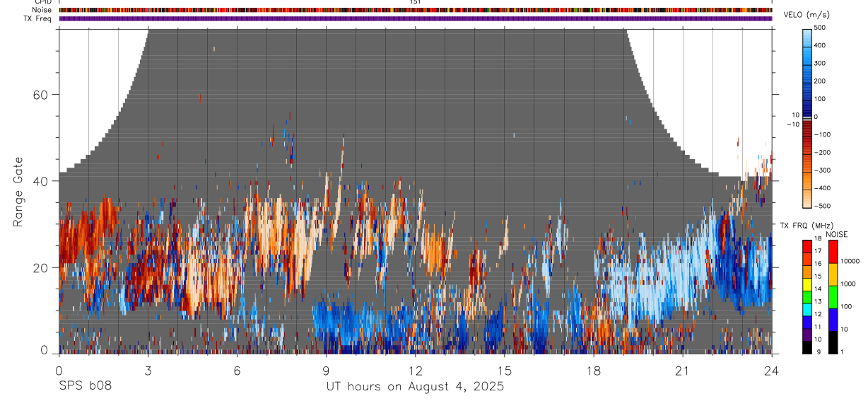This screenshot has height=401, width=868.
Task: Select the 300 tick on velocity scale
Action: click(x=820, y=63)
